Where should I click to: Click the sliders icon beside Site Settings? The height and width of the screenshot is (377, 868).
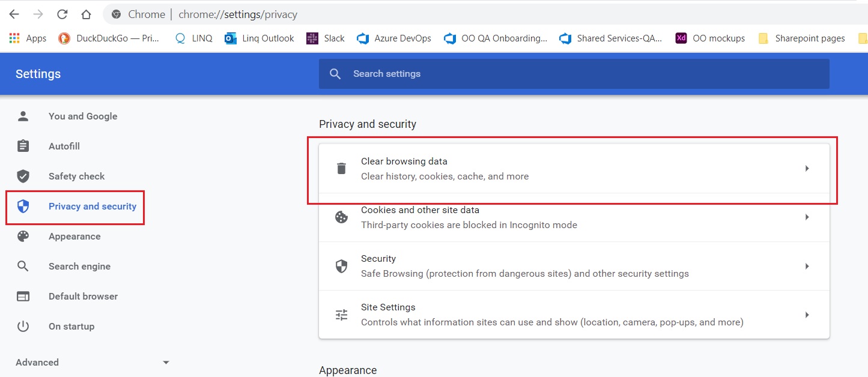coord(341,315)
